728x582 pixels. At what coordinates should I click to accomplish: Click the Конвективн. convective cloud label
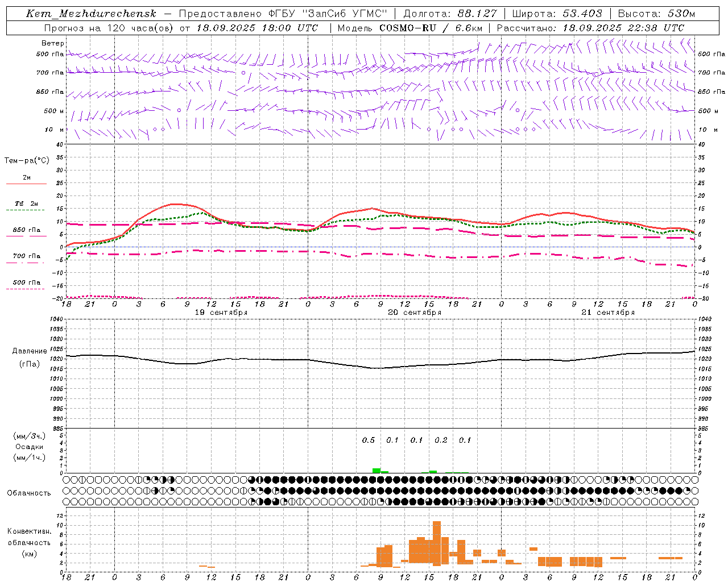(x=29, y=531)
